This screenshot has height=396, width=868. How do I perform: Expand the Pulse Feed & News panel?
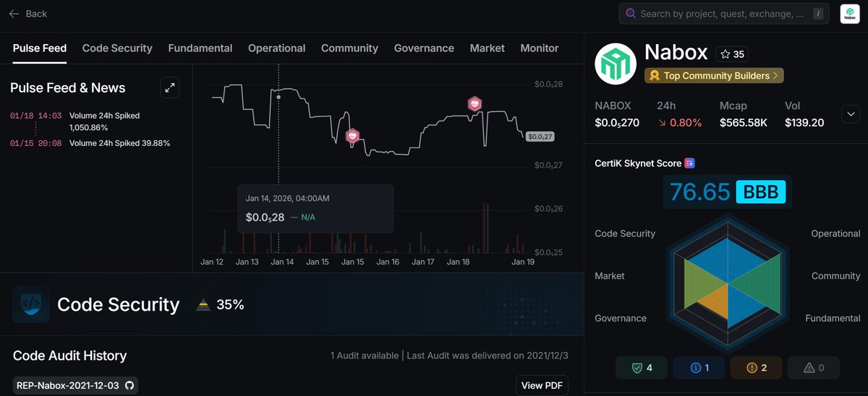(170, 87)
